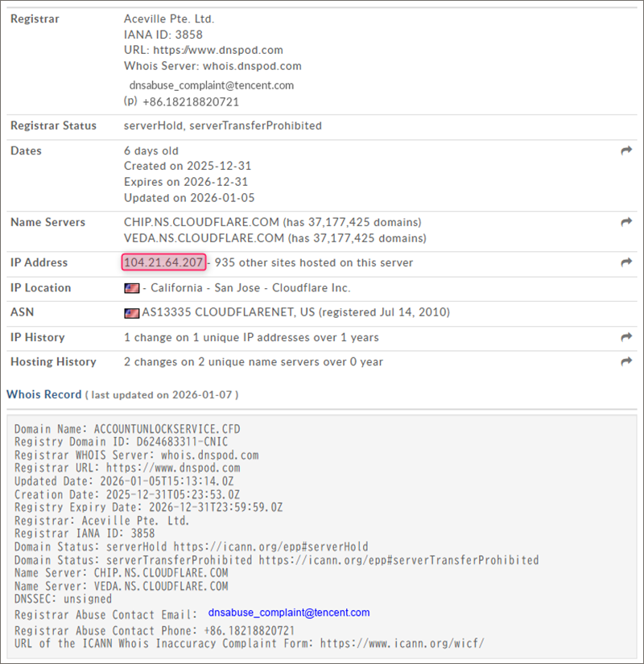The width and height of the screenshot is (644, 664).
Task: Click the arrow icon in Name Servers row
Action: [x=626, y=222]
